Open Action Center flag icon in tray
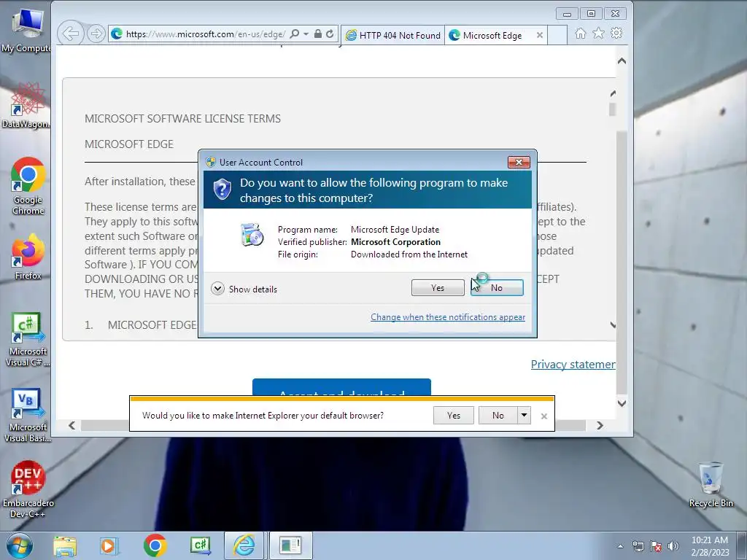Image resolution: width=747 pixels, height=560 pixels. (x=656, y=546)
